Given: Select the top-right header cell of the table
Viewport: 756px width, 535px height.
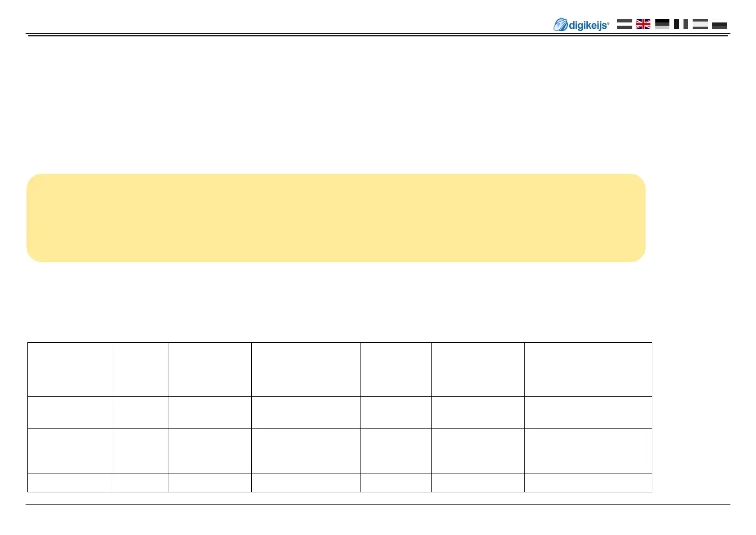Looking at the screenshot, I should (588, 369).
